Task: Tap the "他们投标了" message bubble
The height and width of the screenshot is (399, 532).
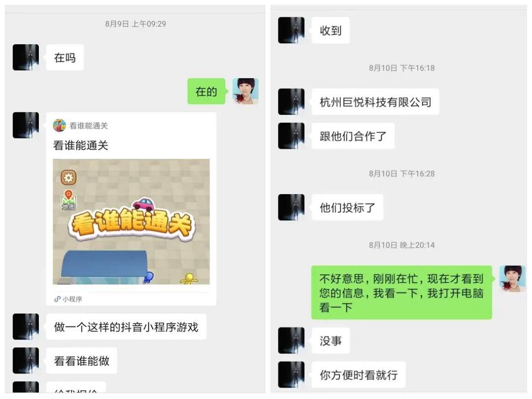Action: point(347,207)
